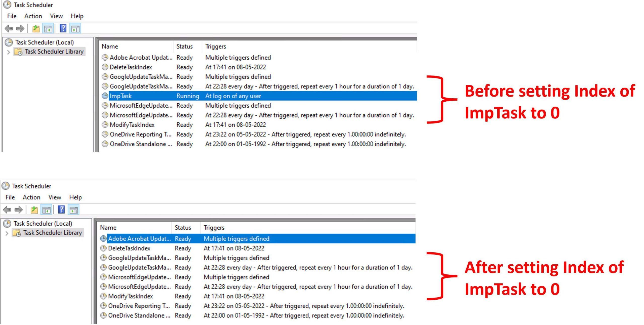Screen dimensions: 644x325
Task: Click Running status of ImpTask
Action: (x=188, y=96)
